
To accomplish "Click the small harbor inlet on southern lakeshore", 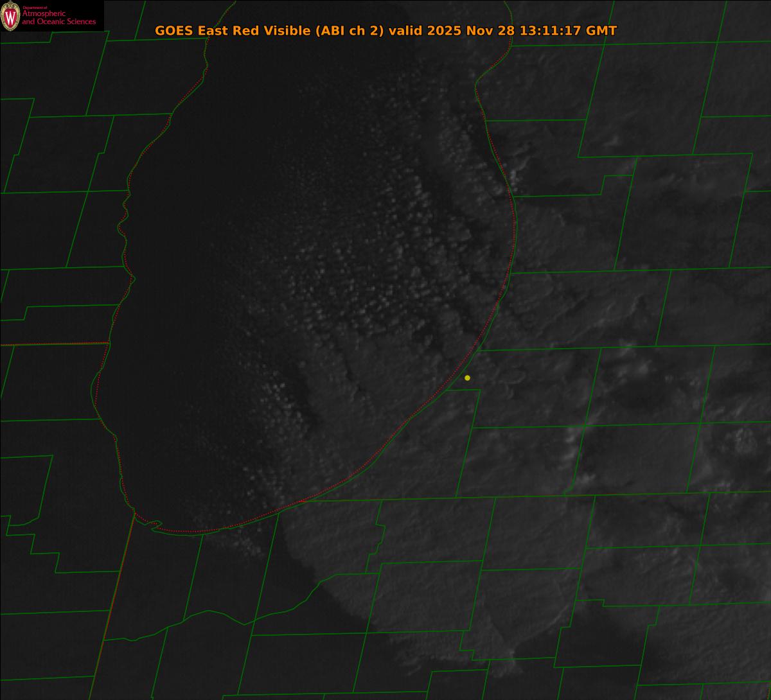I will [x=154, y=525].
